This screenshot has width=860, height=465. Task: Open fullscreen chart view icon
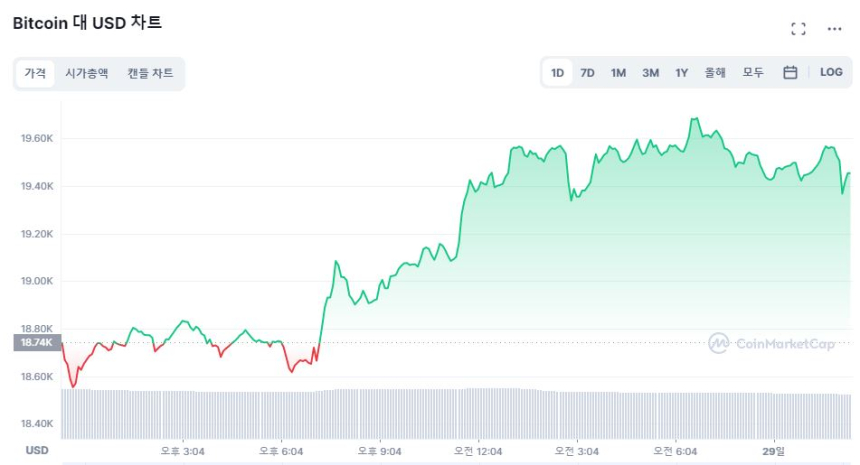[x=798, y=29]
